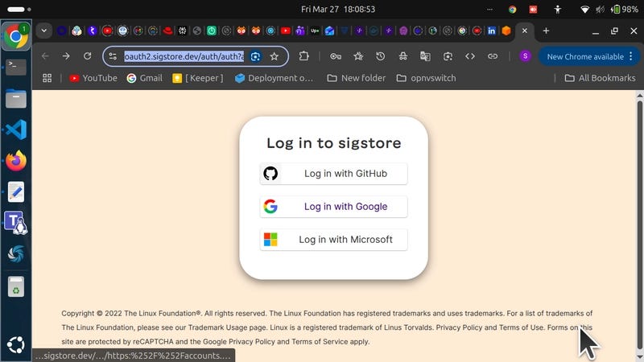Click the incognito-style extension icon
Screen dimensions: 644x362
click(403, 56)
